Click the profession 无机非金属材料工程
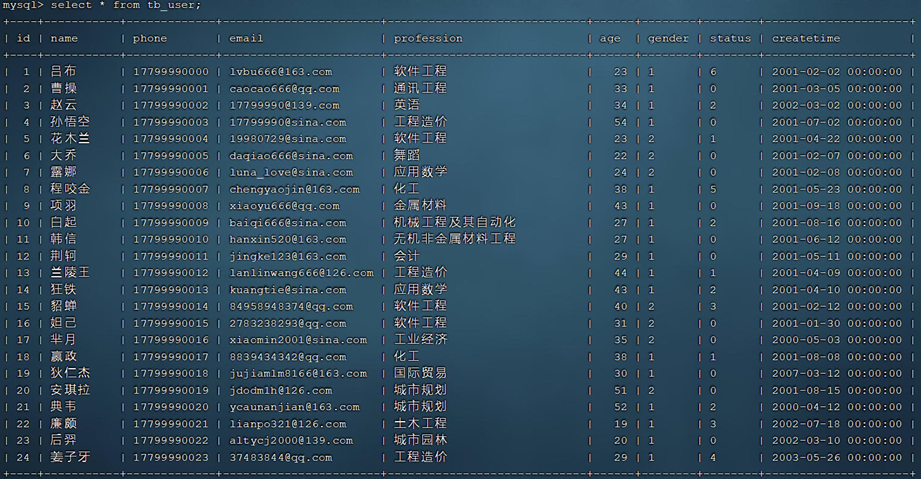 (455, 239)
